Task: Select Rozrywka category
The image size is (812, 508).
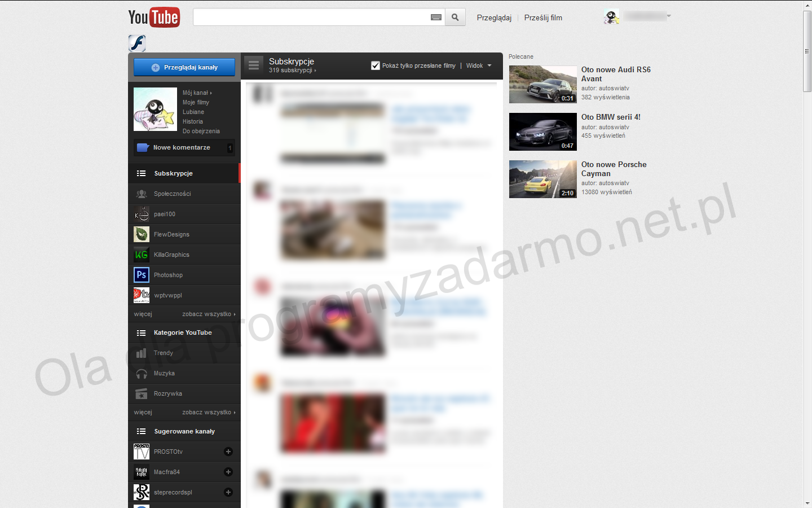Action: tap(184, 393)
